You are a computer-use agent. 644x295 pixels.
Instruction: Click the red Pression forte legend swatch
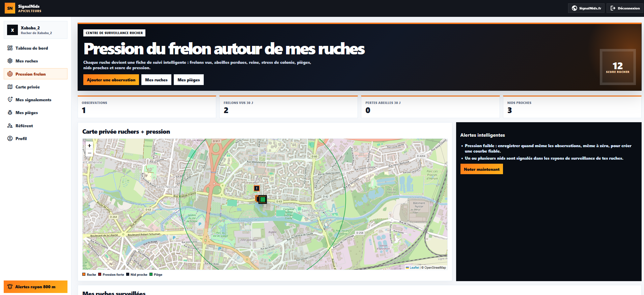(x=100, y=274)
